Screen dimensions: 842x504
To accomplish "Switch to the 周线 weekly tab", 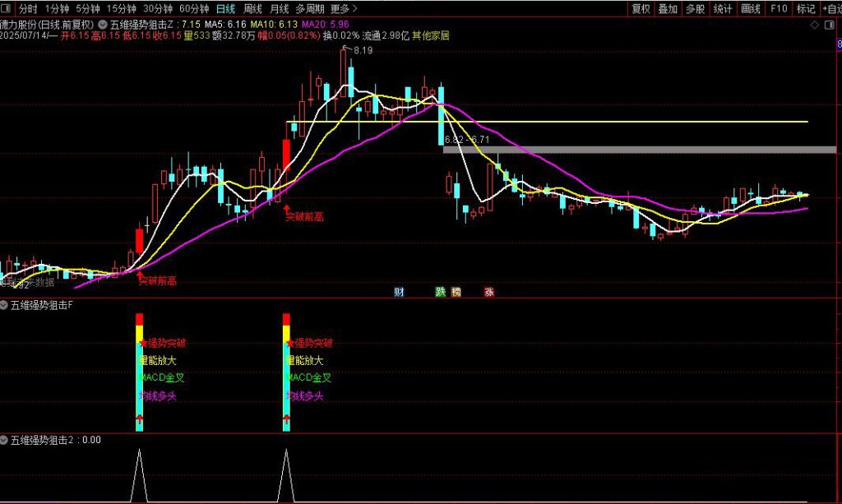I will tap(252, 9).
